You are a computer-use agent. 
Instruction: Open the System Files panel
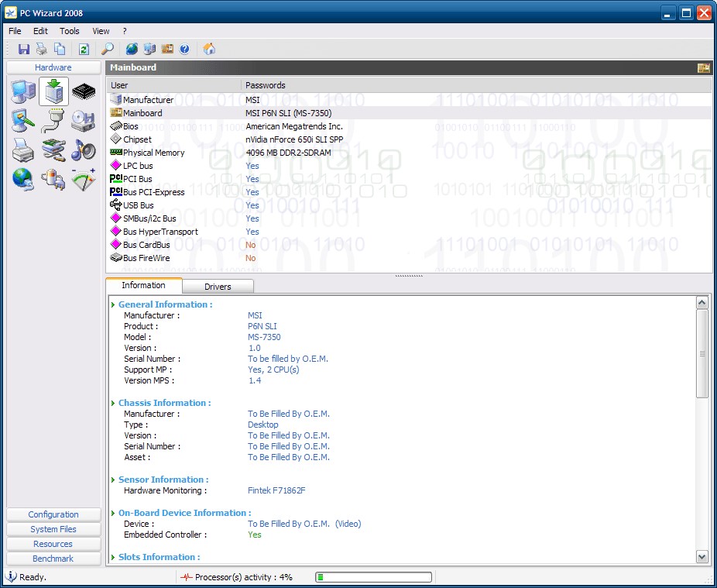click(x=53, y=529)
